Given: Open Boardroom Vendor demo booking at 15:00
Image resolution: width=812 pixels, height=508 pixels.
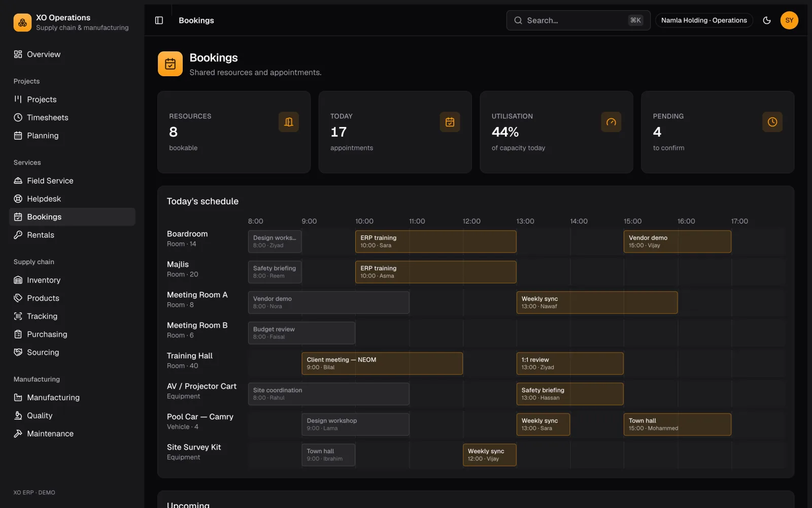Looking at the screenshot, I should pos(678,241).
